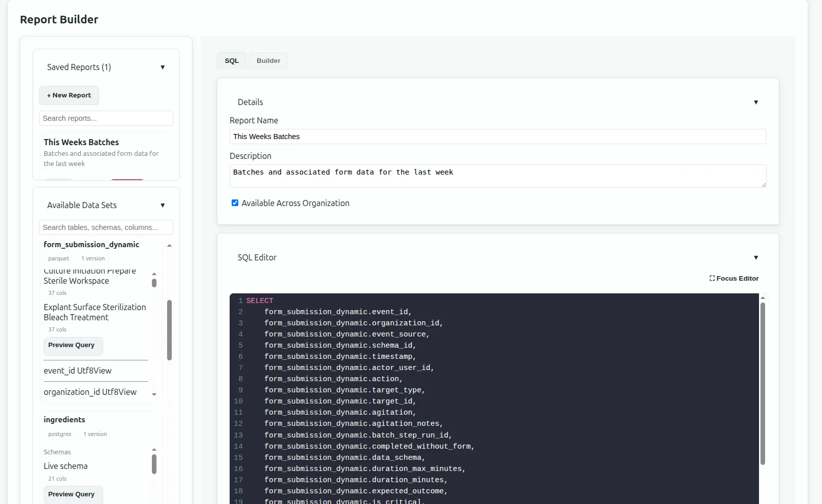Viewport: 822px width, 504px height.
Task: Click the New Report button
Action: [x=69, y=95]
